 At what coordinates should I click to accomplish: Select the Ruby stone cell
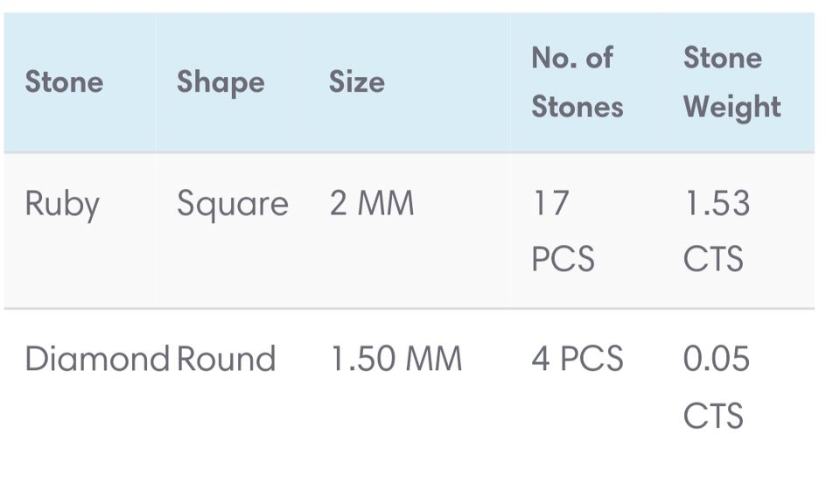coord(62,205)
